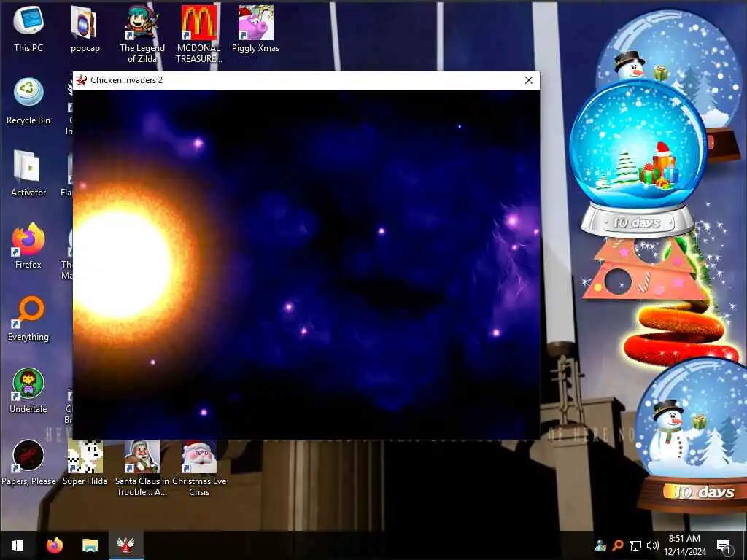Click the people tray icon
Screen dimensions: 747x560
coord(600,545)
